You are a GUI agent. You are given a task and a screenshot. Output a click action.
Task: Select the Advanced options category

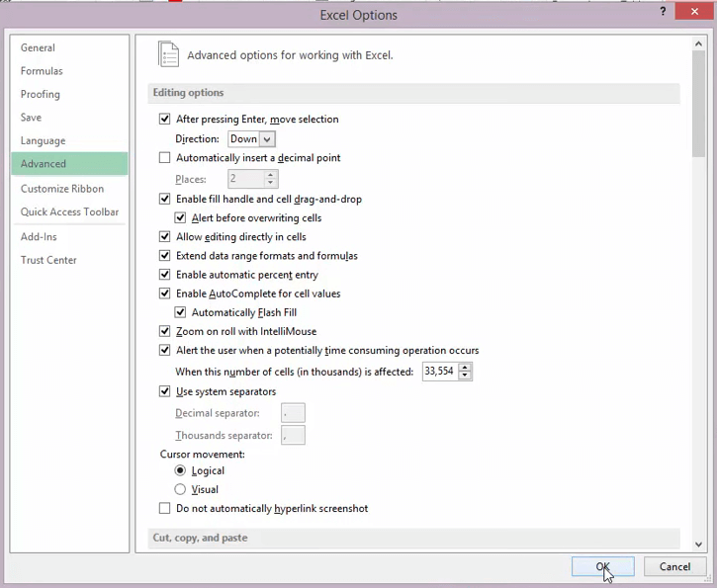[x=69, y=164]
